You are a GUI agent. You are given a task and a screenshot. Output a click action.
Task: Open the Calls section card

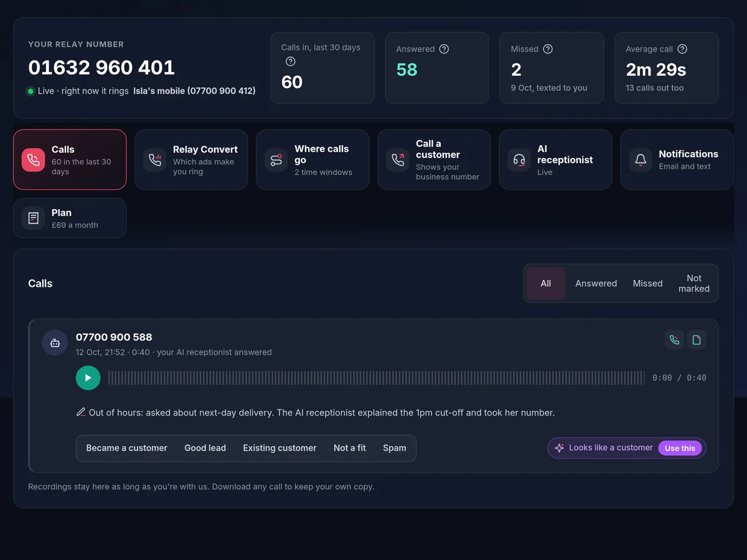coord(70,159)
